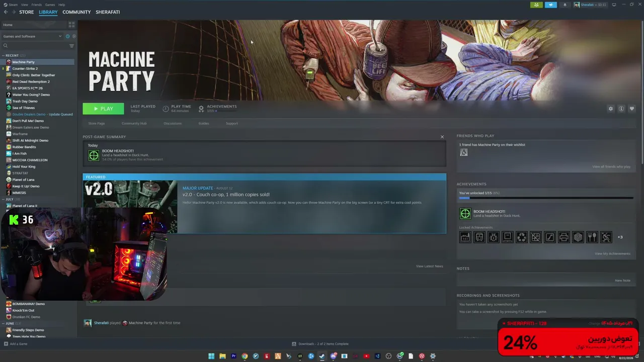
Task: Click View all friends who play
Action: (x=611, y=166)
